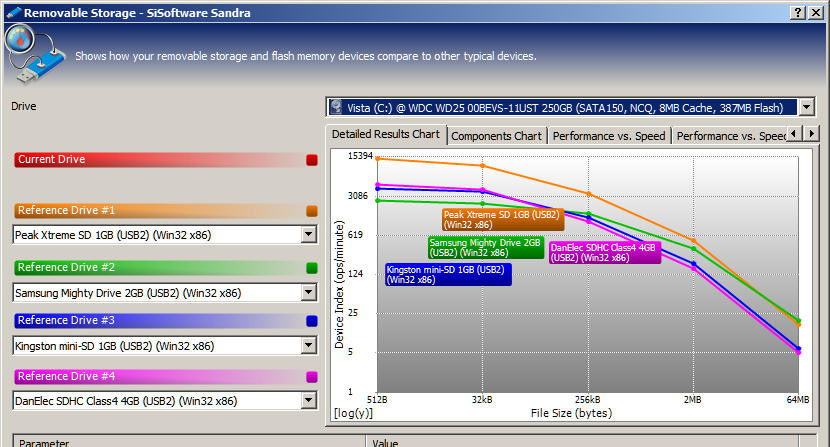Click the drive icon inside Drive combo box

click(x=336, y=108)
